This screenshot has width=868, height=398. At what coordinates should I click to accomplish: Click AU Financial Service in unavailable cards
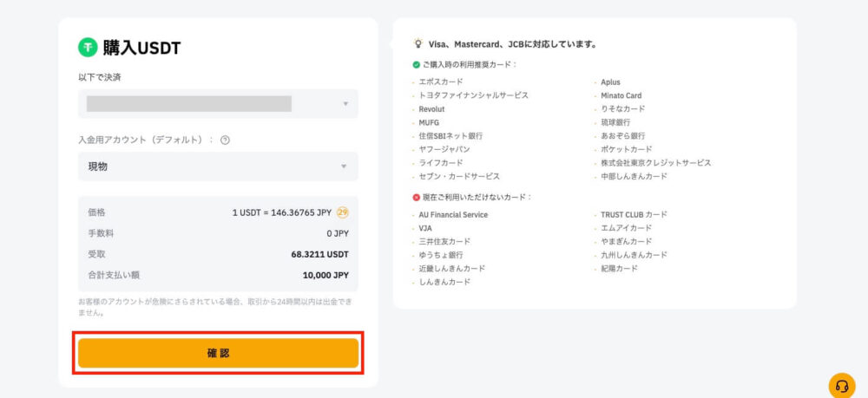tap(453, 214)
